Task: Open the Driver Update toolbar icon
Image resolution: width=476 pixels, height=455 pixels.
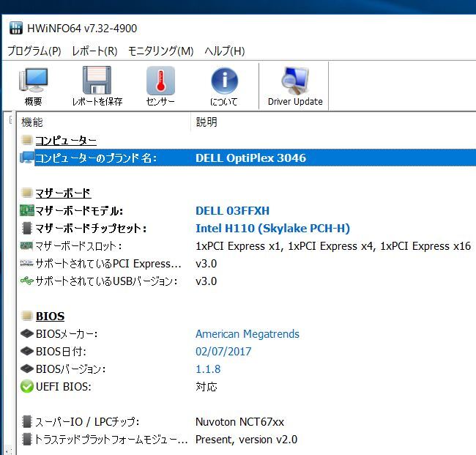Action: point(295,81)
